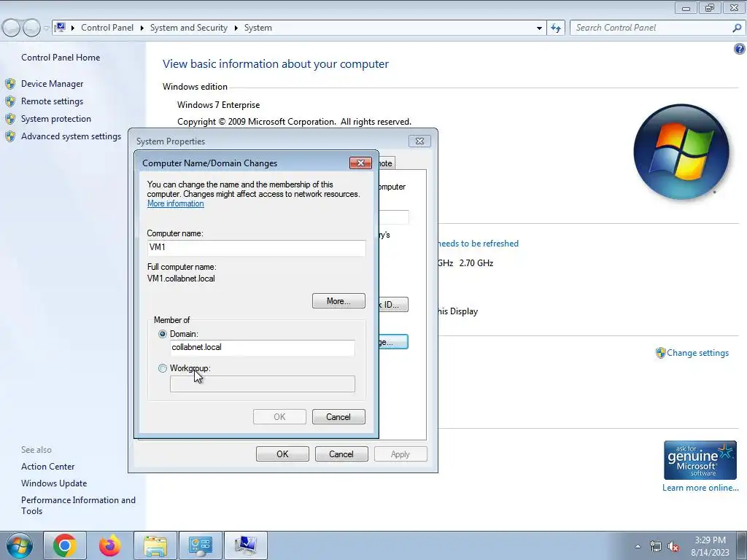Open Action Center under See also
Screen dimensions: 747x560
[47, 467]
